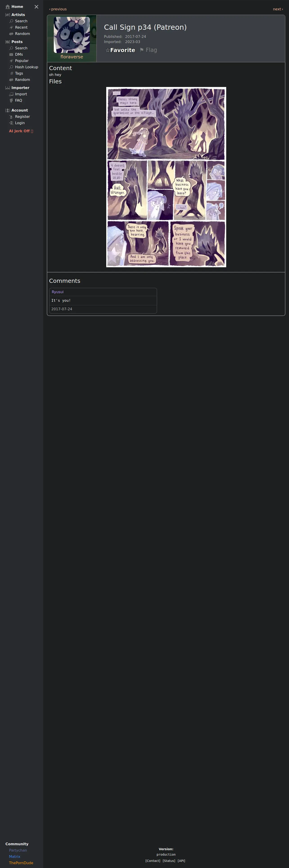Click the Artists Recent sparkle icon
Image resolution: width=289 pixels, height=868 pixels.
[11, 27]
